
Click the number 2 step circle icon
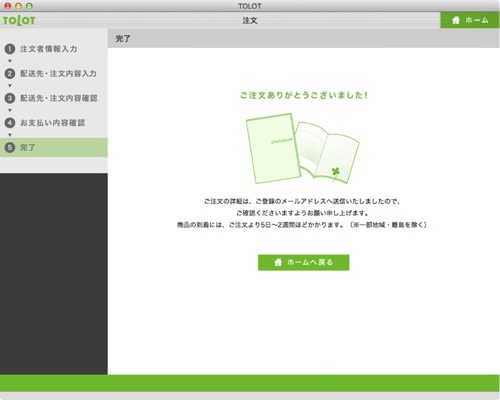click(10, 74)
